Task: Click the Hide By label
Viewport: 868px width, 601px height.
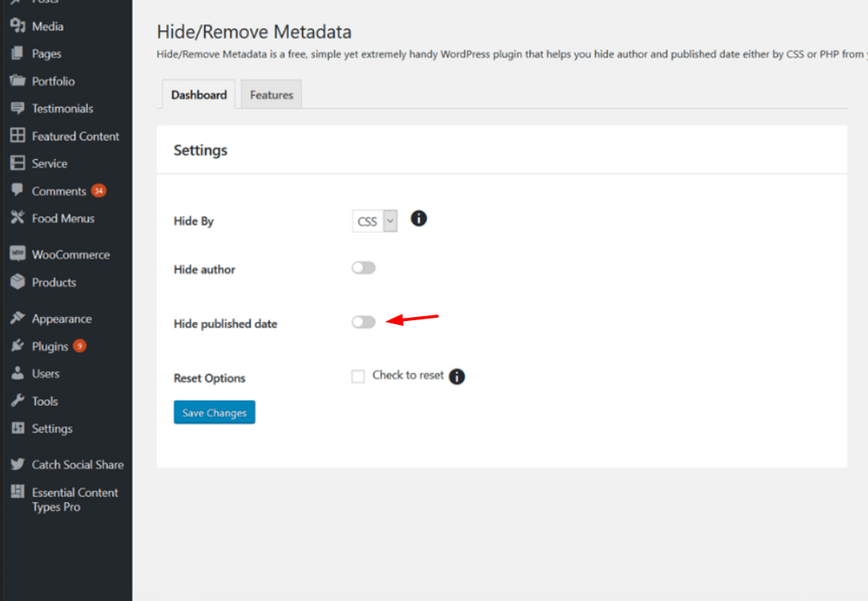Action: click(193, 221)
